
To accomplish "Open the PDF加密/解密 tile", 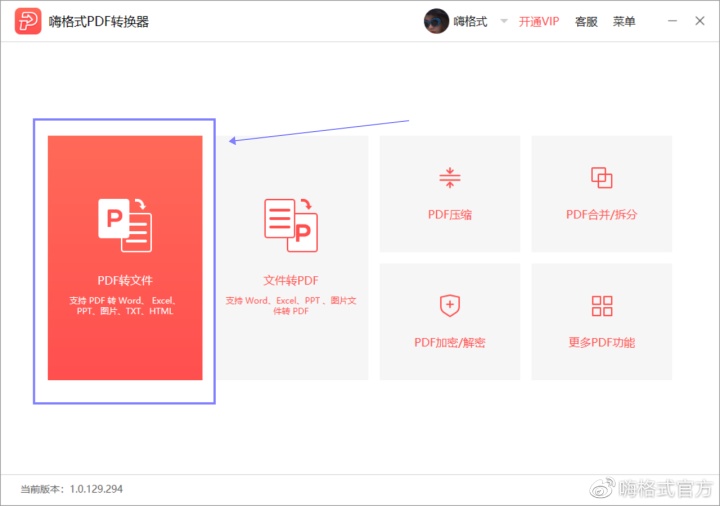I will pyautogui.click(x=450, y=321).
